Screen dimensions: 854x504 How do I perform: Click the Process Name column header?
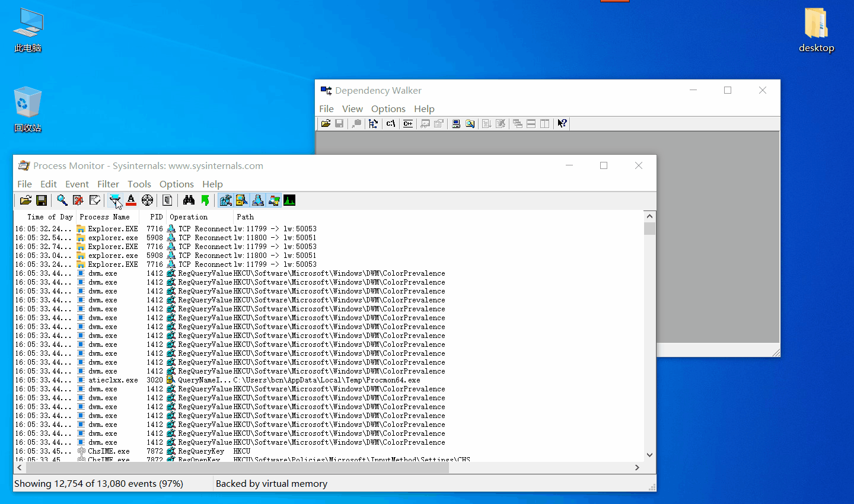click(x=107, y=217)
